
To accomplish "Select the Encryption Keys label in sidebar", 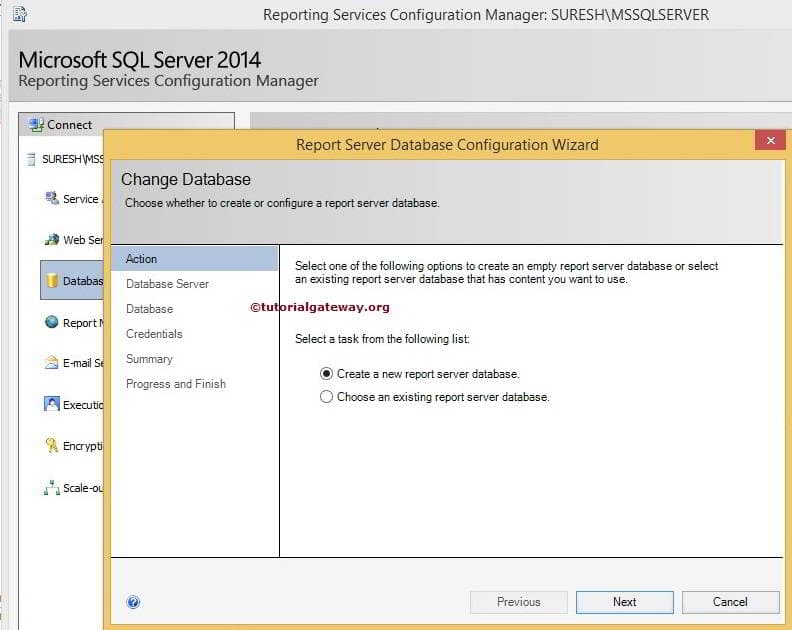I will [83, 446].
